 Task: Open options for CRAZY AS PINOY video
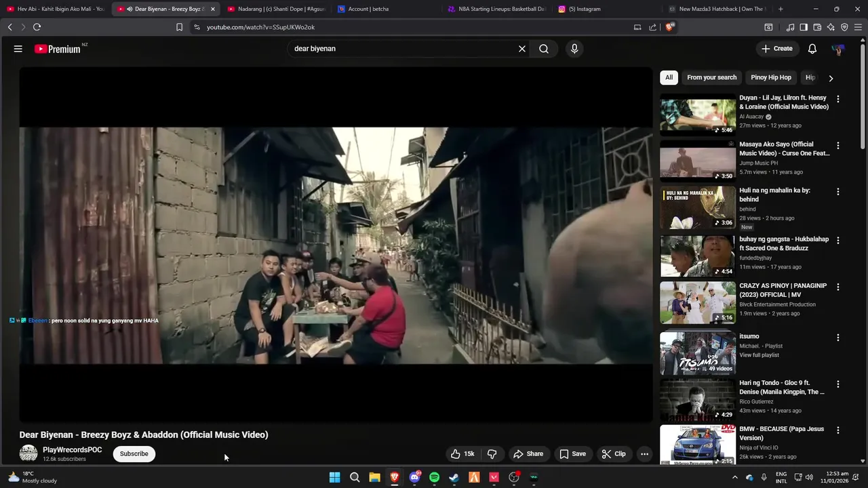[x=837, y=287]
